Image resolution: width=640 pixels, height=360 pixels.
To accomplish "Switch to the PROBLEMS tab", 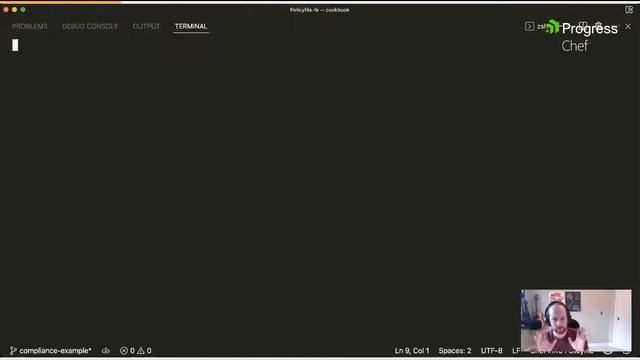I will [x=30, y=26].
